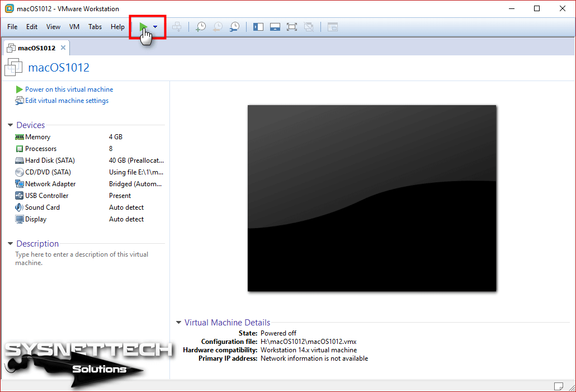Viewport: 576px width, 392px height.
Task: Select the Network Adapter device
Action: point(89,184)
